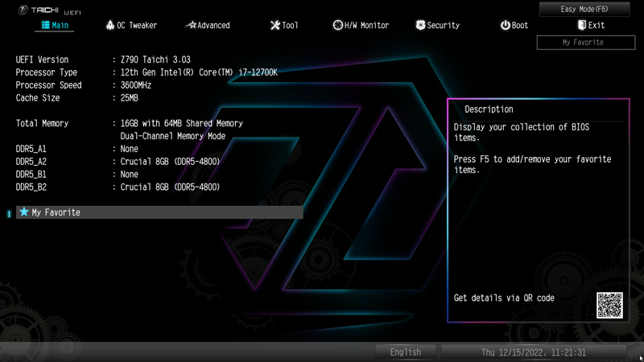Click the DDR5_A1 None value
644x362 pixels.
click(x=129, y=149)
